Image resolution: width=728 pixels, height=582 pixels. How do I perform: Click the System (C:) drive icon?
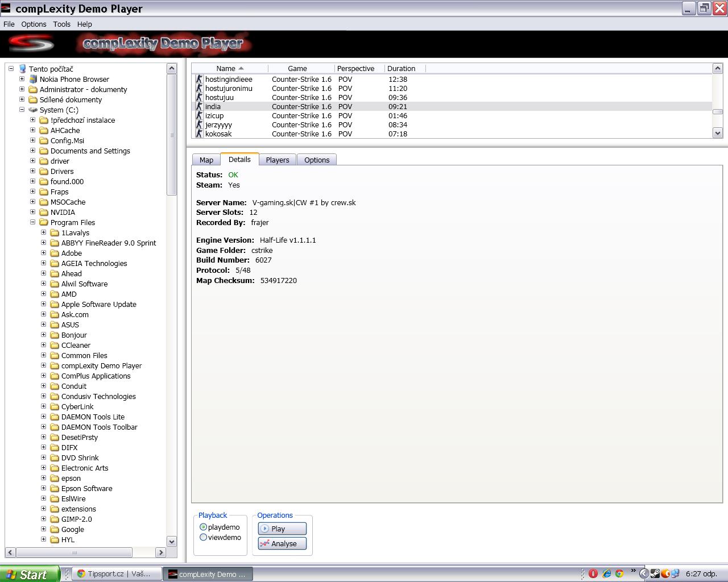(33, 110)
